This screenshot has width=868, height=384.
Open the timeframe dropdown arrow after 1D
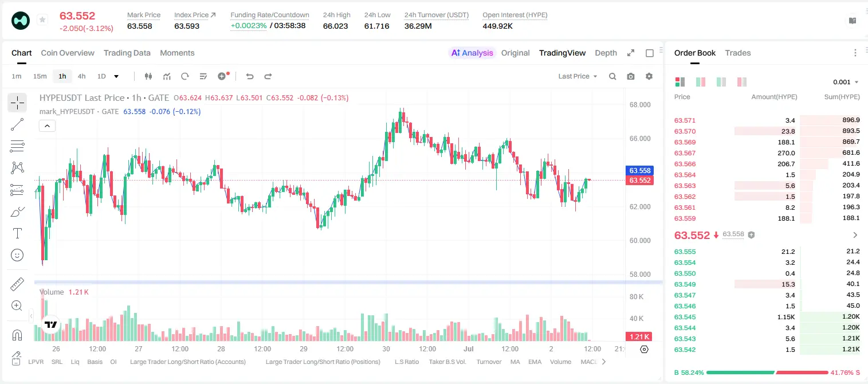coord(116,76)
